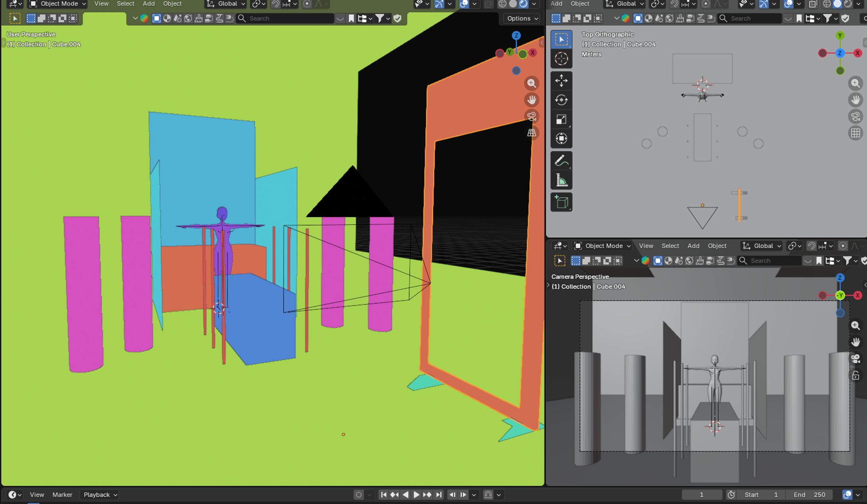The width and height of the screenshot is (867, 504).
Task: Click the zoom icon in the viewport overlay
Action: 532,83
